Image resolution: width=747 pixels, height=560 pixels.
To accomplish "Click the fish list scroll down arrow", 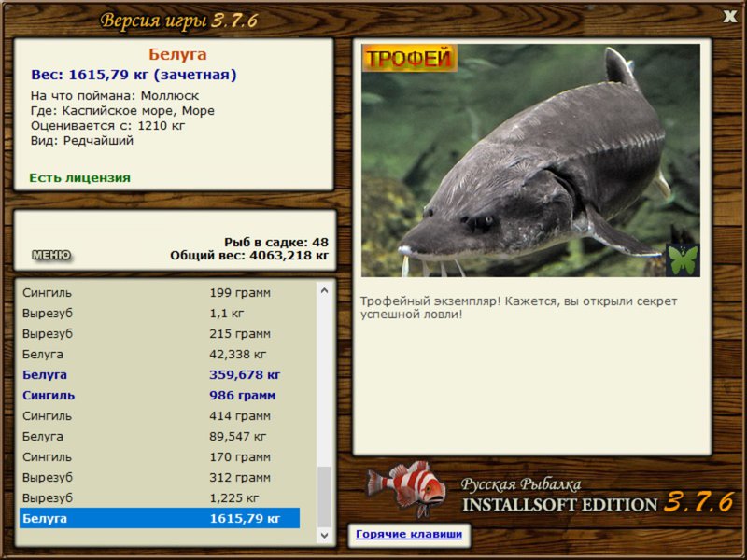I will 324,535.
